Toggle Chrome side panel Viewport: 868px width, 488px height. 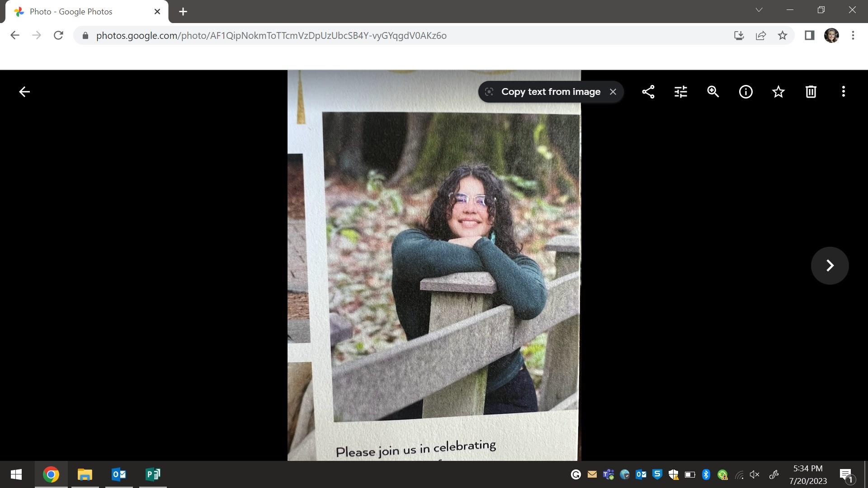pyautogui.click(x=809, y=35)
